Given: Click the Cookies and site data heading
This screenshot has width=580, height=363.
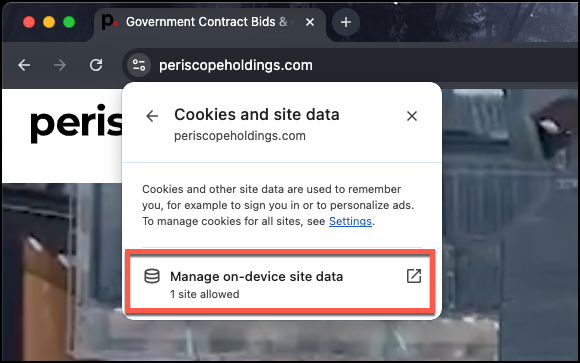Looking at the screenshot, I should point(257,114).
